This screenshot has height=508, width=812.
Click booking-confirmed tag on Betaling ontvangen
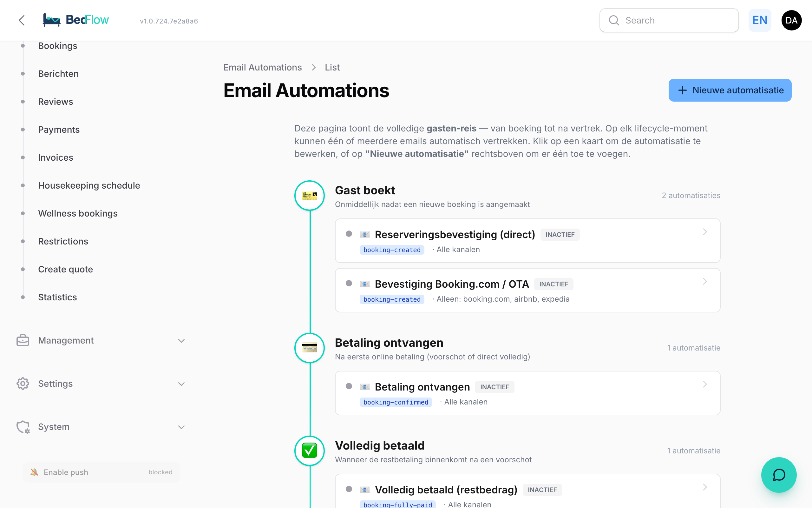point(396,402)
